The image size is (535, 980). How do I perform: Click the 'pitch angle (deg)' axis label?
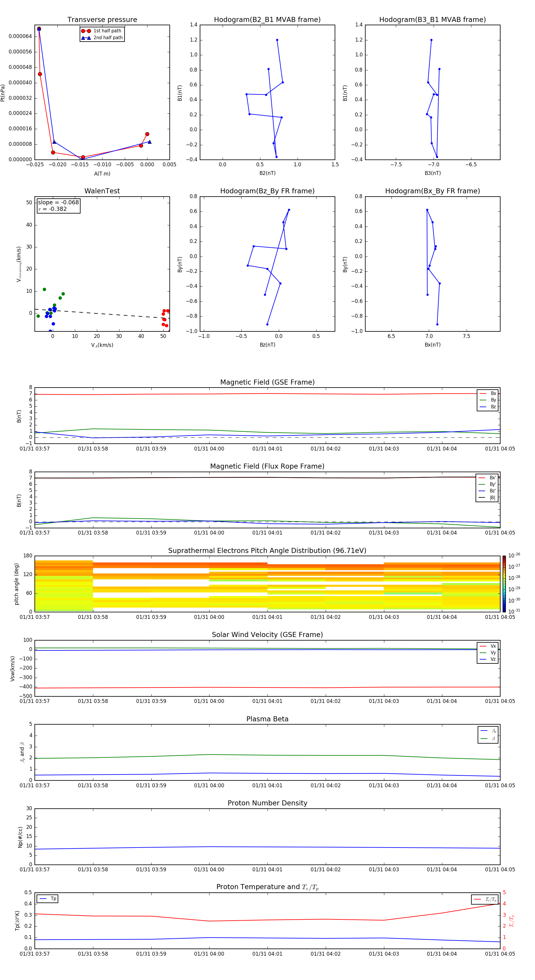[16, 584]
